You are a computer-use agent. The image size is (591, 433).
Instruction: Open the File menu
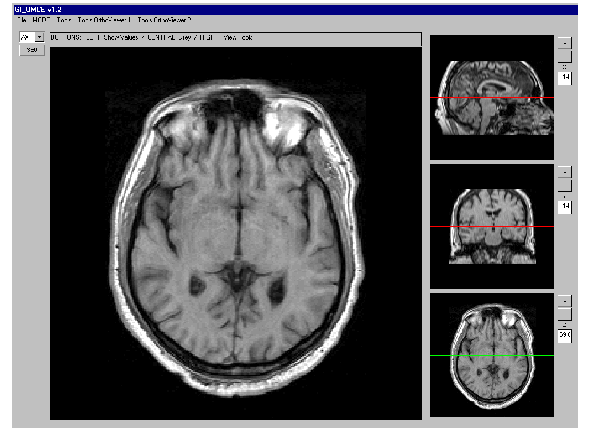click(x=22, y=20)
